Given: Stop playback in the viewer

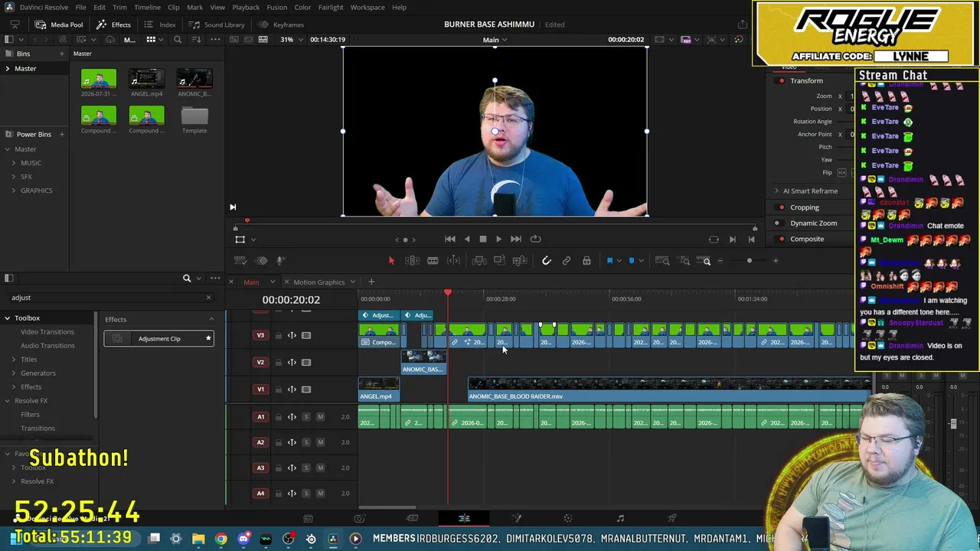Looking at the screenshot, I should tap(482, 240).
